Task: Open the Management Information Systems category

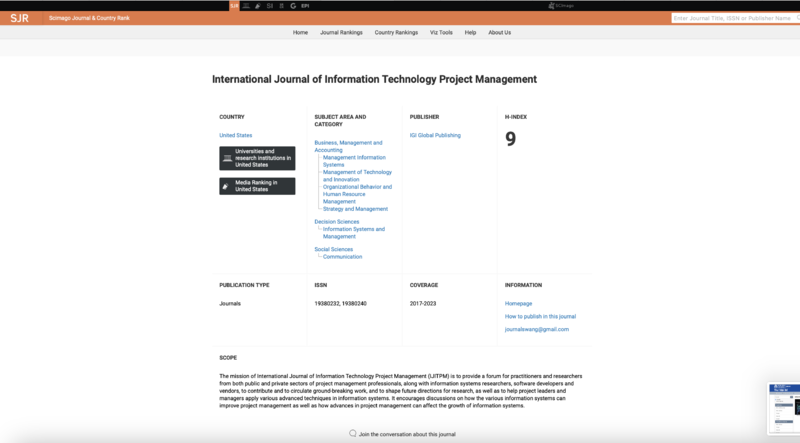Action: click(x=353, y=160)
